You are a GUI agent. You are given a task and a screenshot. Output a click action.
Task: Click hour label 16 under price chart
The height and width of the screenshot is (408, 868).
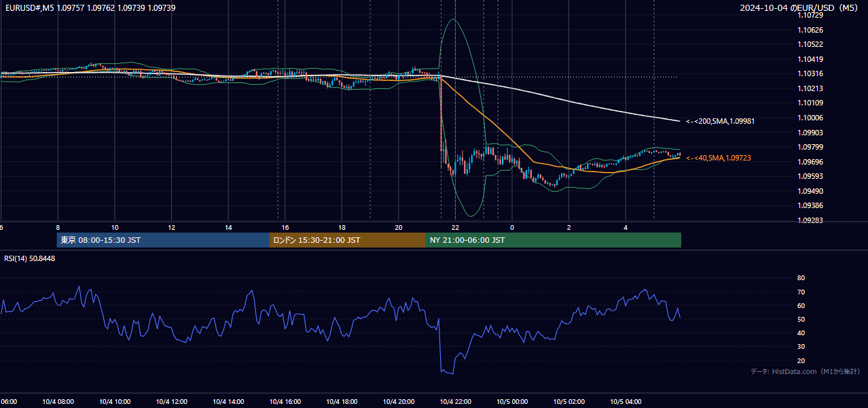(x=285, y=227)
